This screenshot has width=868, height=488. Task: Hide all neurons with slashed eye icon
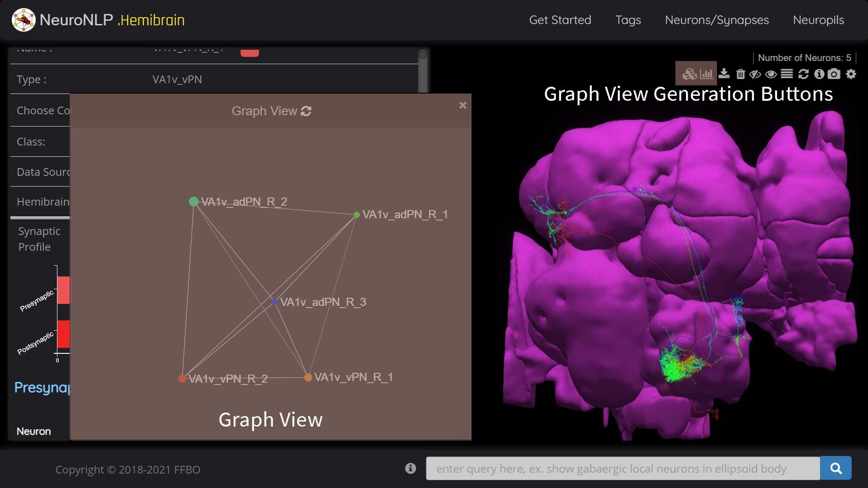click(755, 74)
